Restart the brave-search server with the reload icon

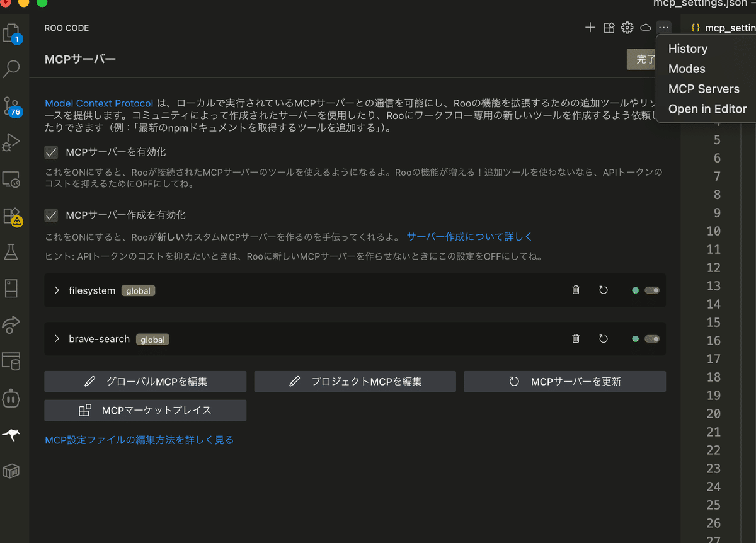click(603, 338)
